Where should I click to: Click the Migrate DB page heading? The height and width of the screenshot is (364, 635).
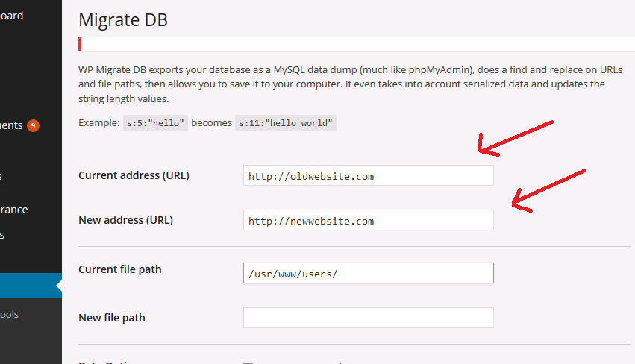(x=123, y=19)
